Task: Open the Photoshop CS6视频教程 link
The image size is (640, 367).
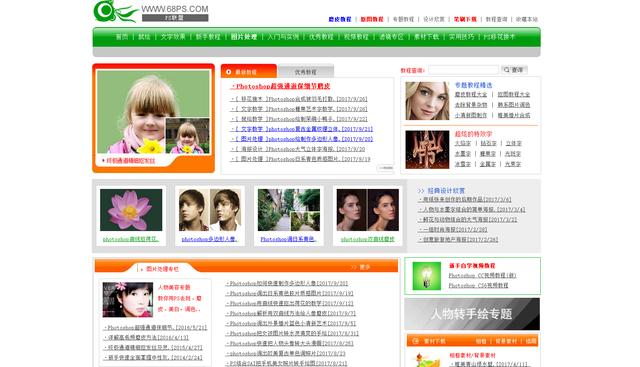Action: point(478,285)
